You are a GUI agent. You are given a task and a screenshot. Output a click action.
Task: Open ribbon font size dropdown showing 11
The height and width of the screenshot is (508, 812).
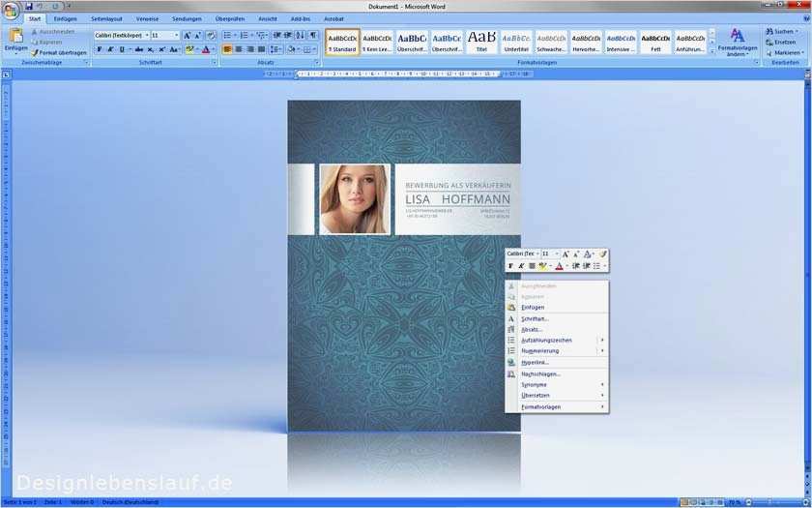177,36
